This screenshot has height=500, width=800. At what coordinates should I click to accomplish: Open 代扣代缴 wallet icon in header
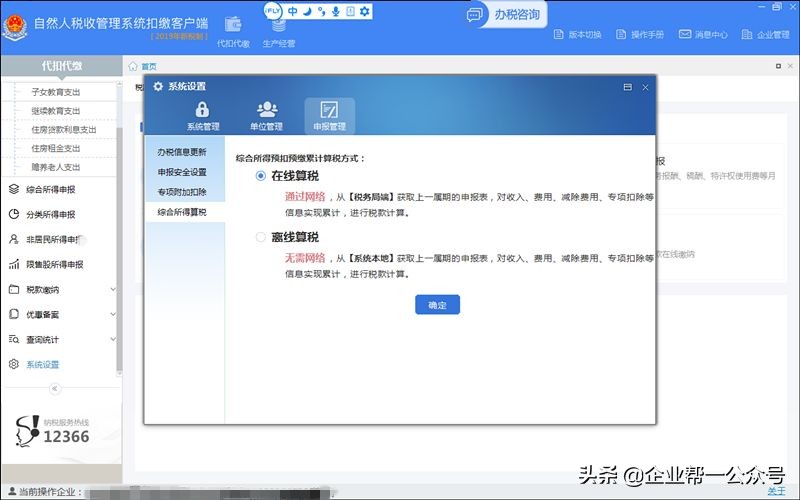pyautogui.click(x=233, y=31)
